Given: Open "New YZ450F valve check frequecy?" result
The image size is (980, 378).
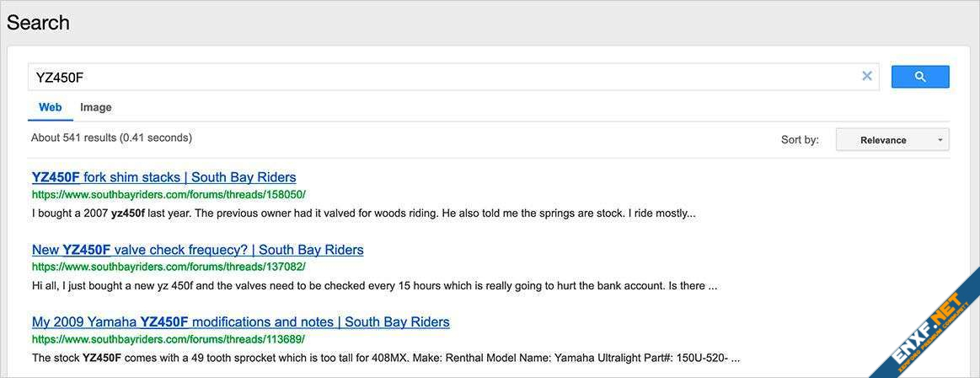Looking at the screenshot, I should (x=197, y=250).
